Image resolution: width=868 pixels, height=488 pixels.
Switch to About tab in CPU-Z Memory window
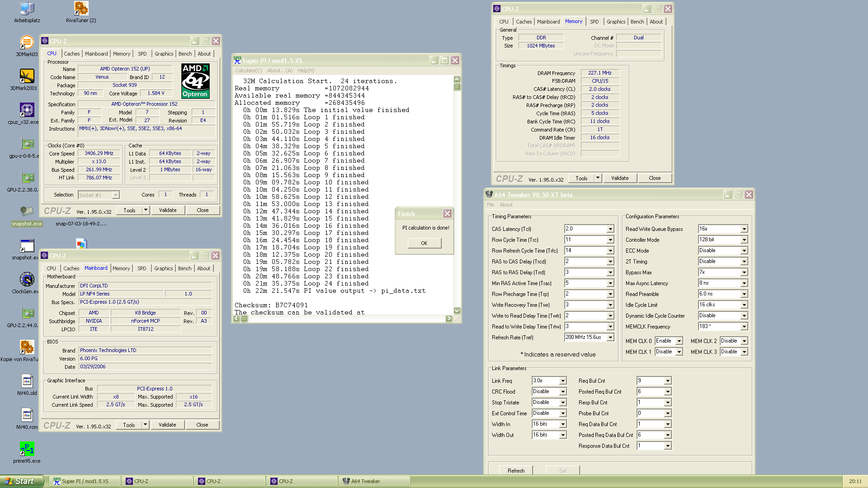coord(656,22)
